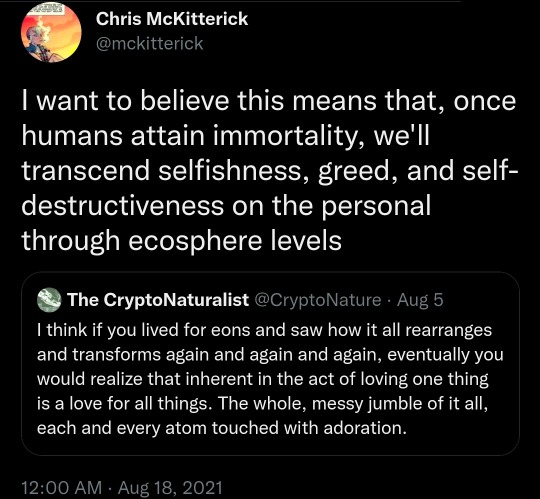Image resolution: width=540 pixels, height=499 pixels.
Task: Click the word immortality in the tweet
Action: click(288, 136)
